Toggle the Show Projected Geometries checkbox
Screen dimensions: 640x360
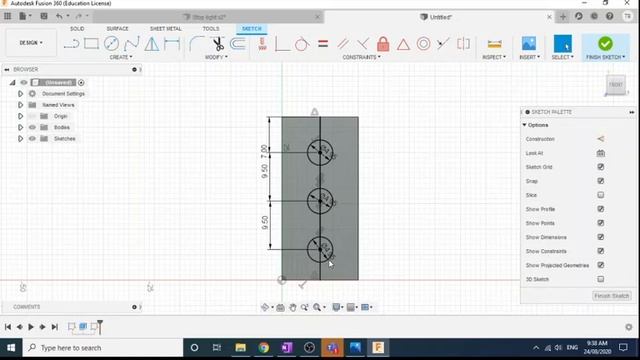click(600, 265)
